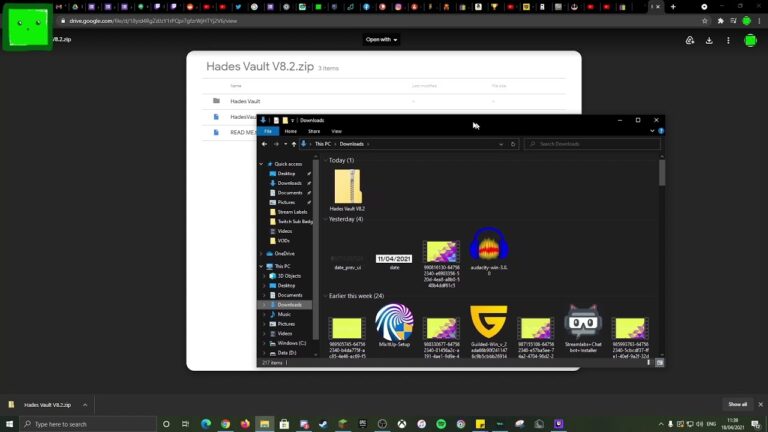This screenshot has width=768, height=432.
Task: Open Chrome extensions puzzle icon
Action: pyautogui.click(x=720, y=21)
